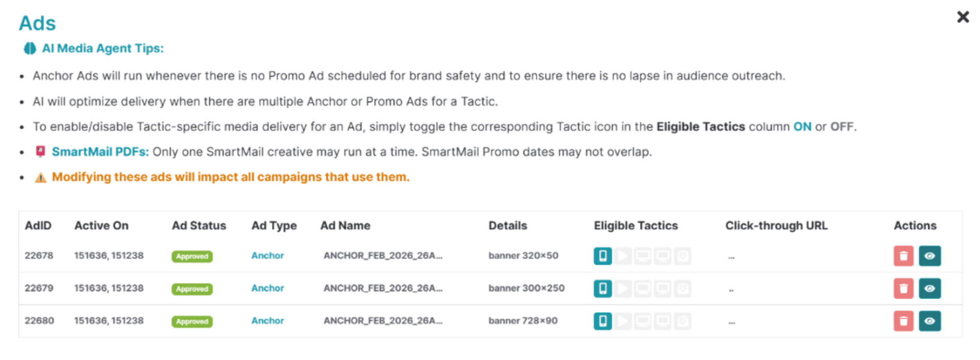The height and width of the screenshot is (360, 980).
Task: Click the trash icon for ad 22679
Action: coord(903,288)
